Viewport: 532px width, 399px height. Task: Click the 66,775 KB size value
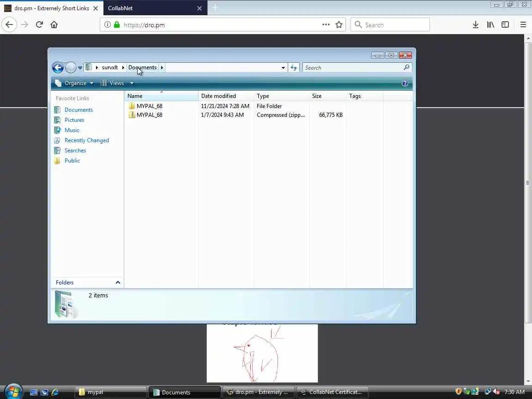click(x=331, y=115)
